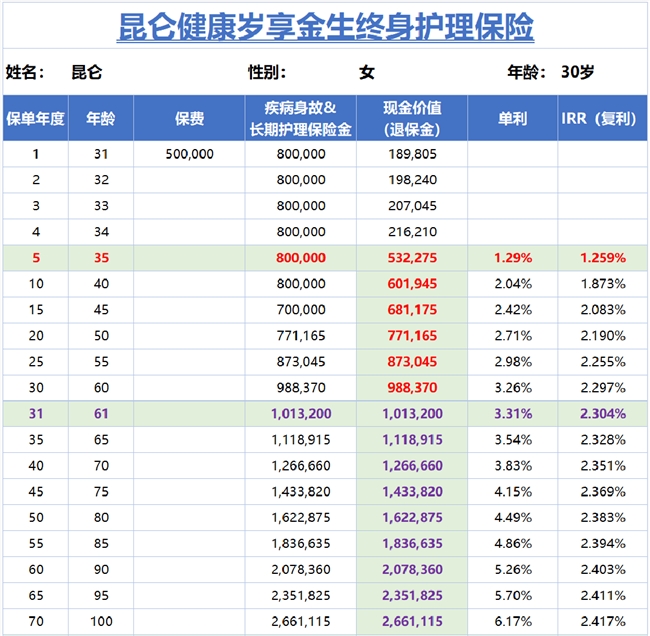Click the 保单年度 column header
650x636 pixels.
(x=36, y=119)
